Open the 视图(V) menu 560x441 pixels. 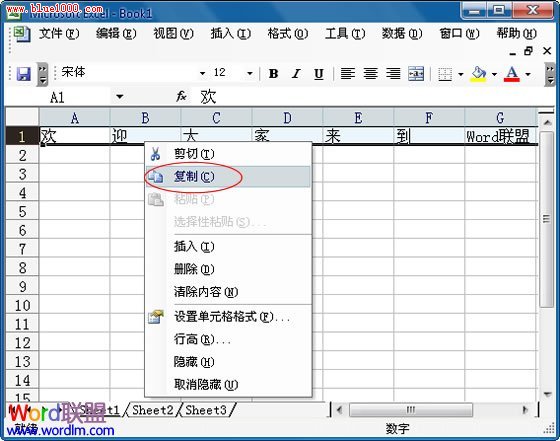click(x=173, y=34)
